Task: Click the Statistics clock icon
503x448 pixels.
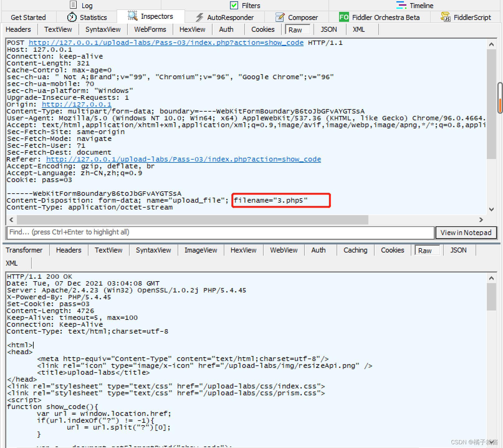Action: click(72, 17)
